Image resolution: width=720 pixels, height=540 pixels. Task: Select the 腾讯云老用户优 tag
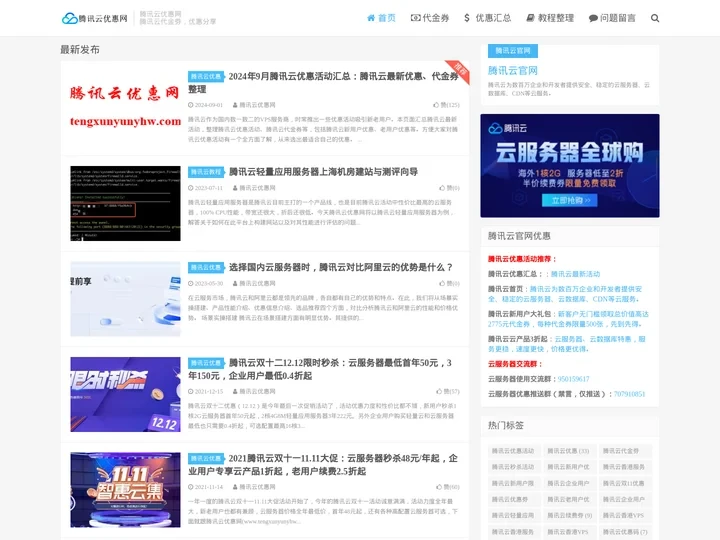[568, 499]
